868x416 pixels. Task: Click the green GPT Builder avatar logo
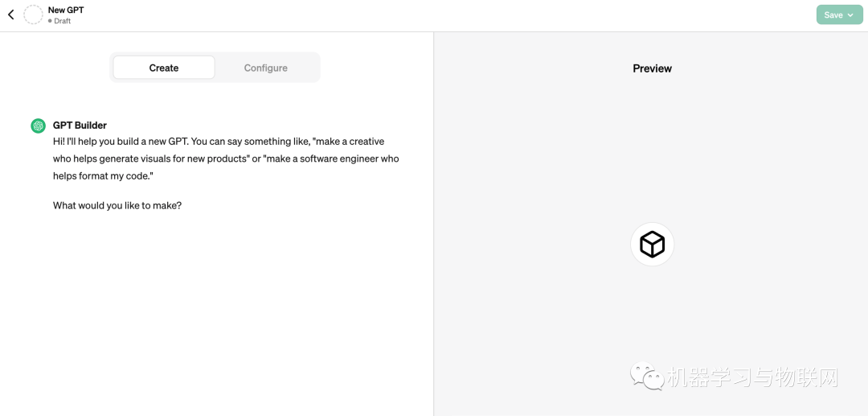coord(38,126)
